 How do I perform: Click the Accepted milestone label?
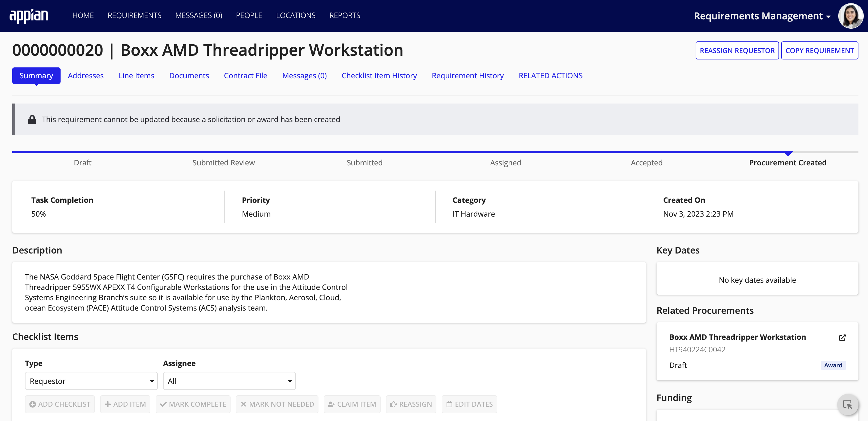(647, 163)
